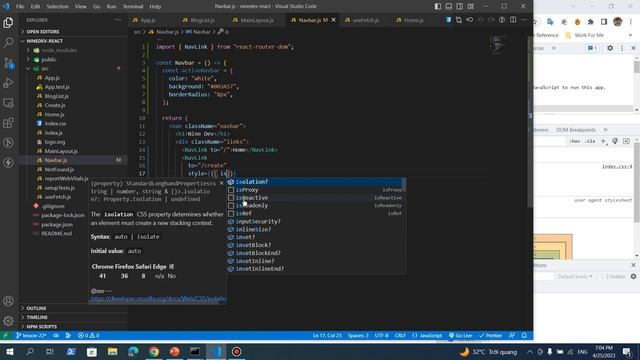Open the Extensions view
The width and height of the screenshot is (640, 360).
tap(8, 122)
